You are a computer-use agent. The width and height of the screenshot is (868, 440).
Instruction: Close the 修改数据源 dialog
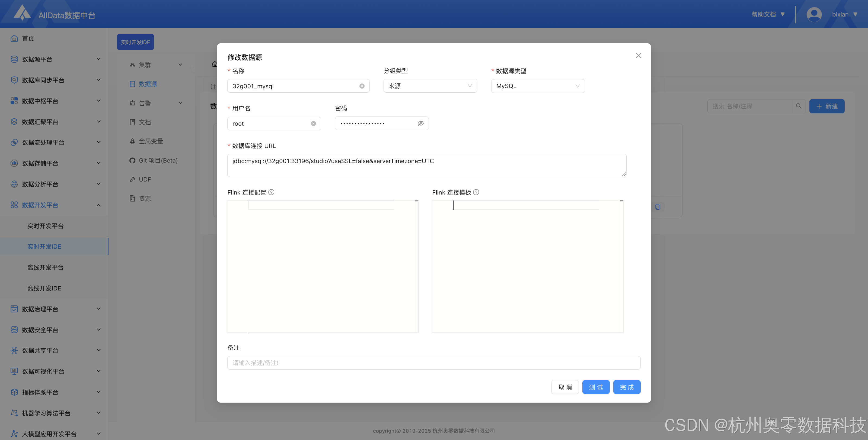point(639,56)
